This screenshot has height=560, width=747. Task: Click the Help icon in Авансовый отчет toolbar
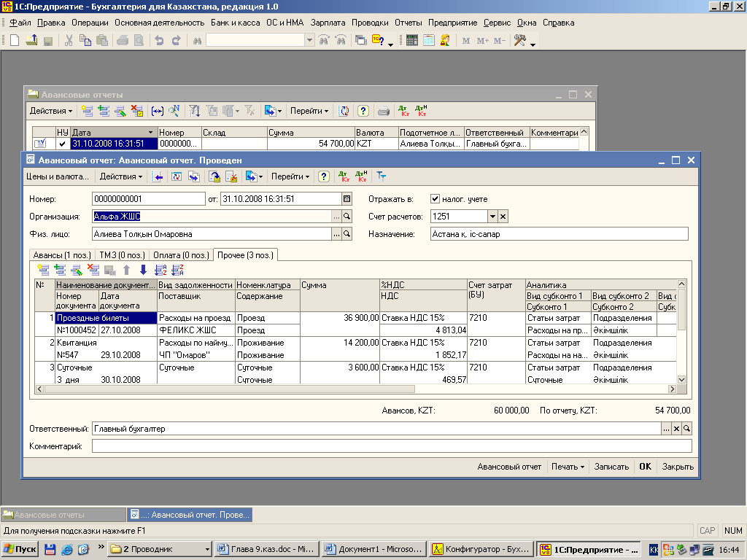(323, 176)
